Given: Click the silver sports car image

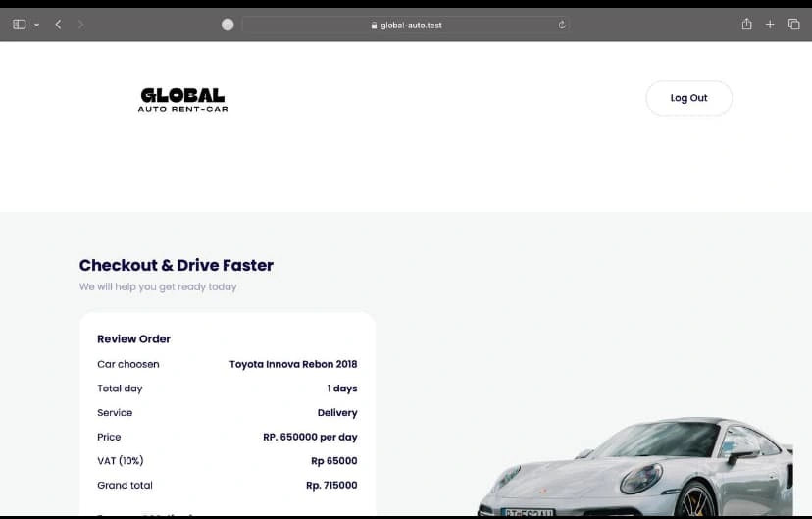Looking at the screenshot, I should click(x=634, y=466).
